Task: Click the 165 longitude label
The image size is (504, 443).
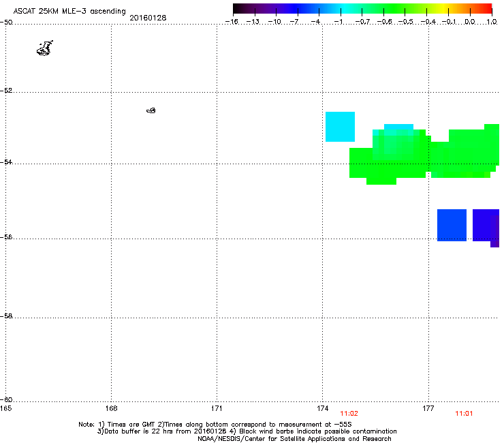Action: [5, 408]
